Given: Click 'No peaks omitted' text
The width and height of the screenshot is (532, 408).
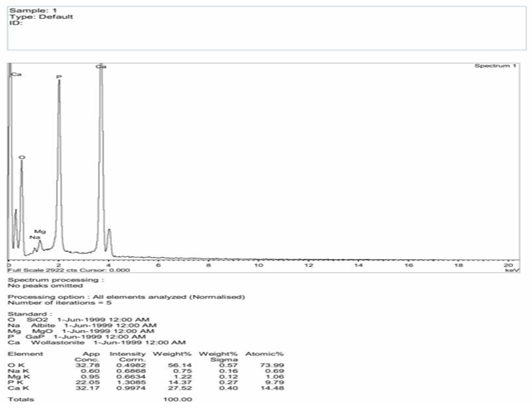Looking at the screenshot, I should 45,286.
